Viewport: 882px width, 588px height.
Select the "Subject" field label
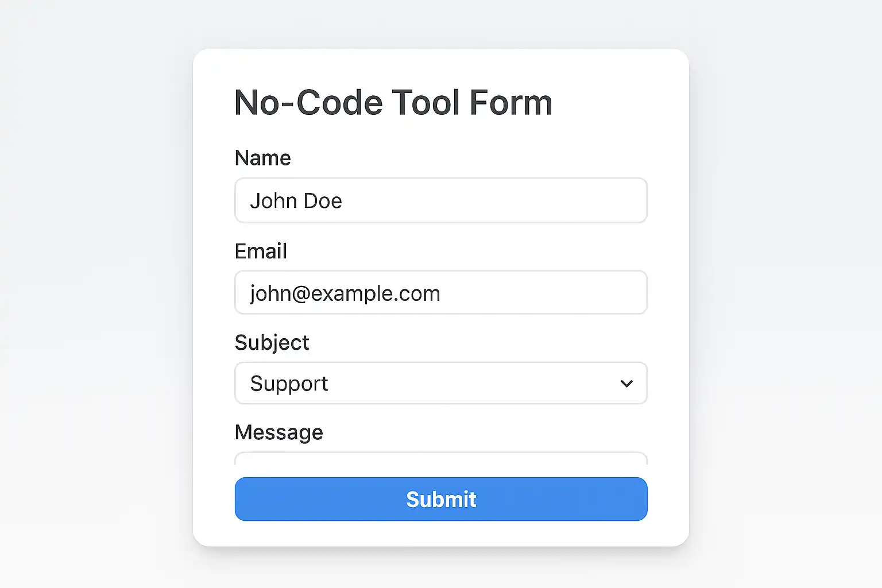point(272,343)
